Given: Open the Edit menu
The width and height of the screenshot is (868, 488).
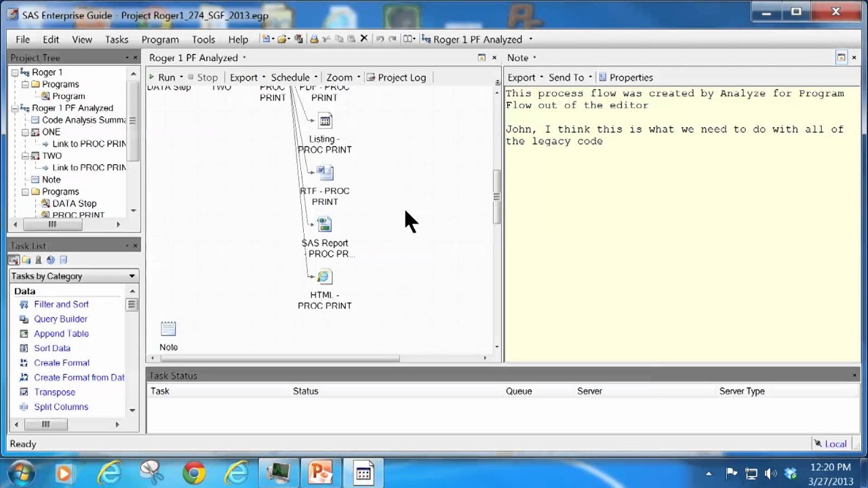Looking at the screenshot, I should click(x=51, y=39).
